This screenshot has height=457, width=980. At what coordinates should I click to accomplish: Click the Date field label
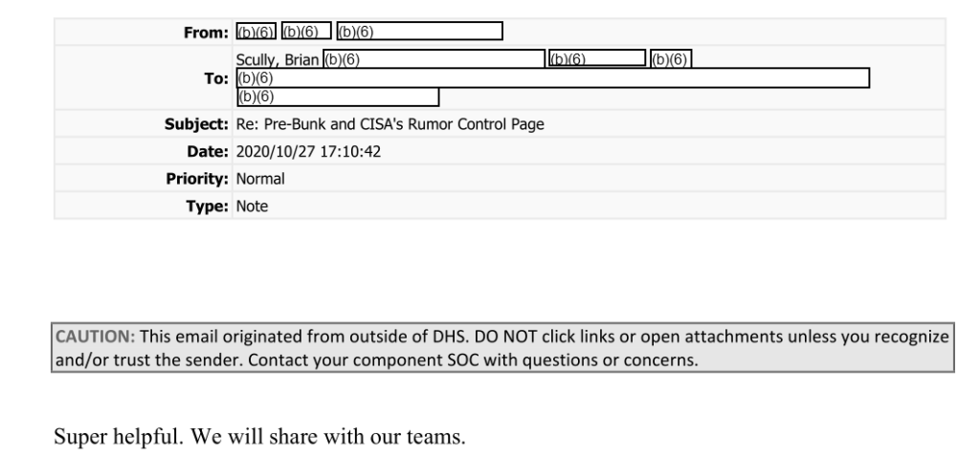(208, 152)
